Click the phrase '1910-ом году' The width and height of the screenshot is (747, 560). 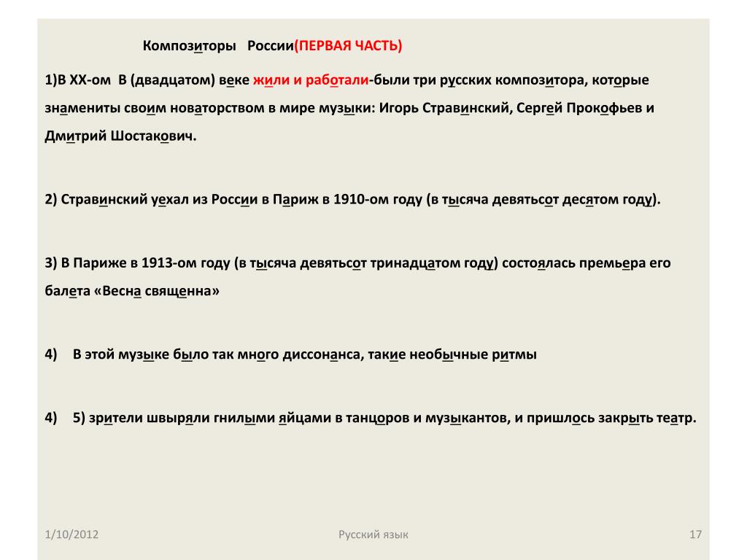[378, 199]
